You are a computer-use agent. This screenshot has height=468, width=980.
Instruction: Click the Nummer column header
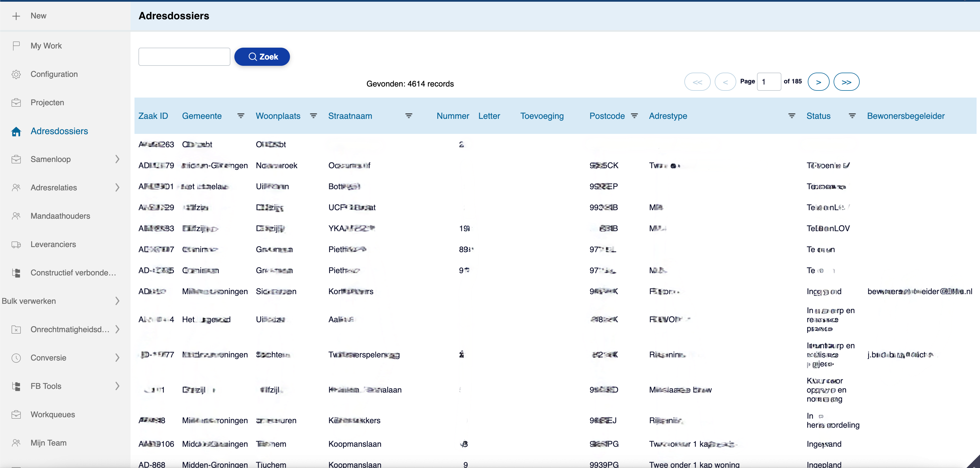pyautogui.click(x=453, y=116)
